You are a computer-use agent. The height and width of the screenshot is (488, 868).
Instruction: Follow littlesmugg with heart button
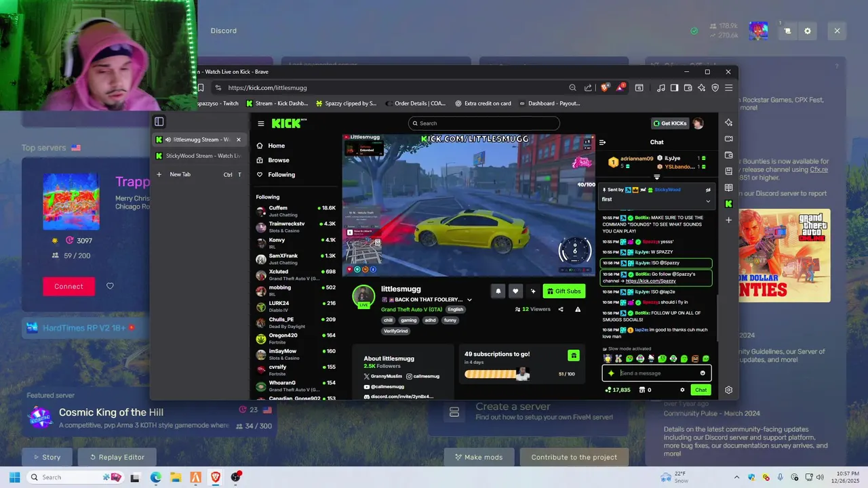[x=515, y=291]
